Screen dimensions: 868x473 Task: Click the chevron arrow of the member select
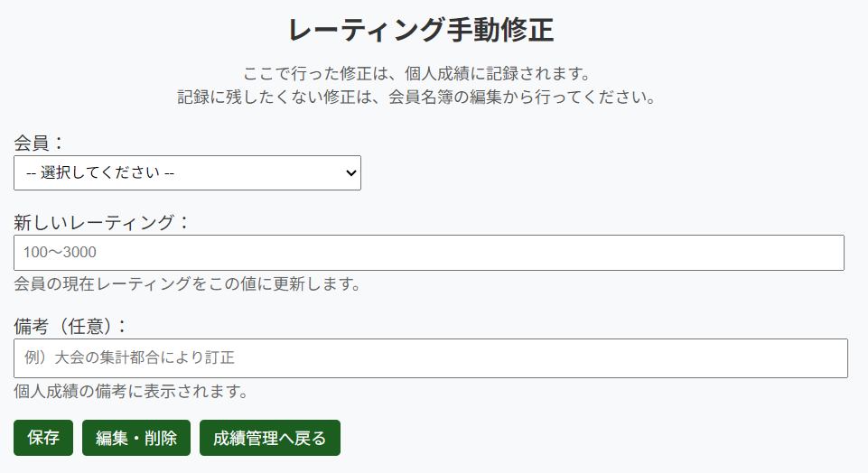[x=351, y=173]
